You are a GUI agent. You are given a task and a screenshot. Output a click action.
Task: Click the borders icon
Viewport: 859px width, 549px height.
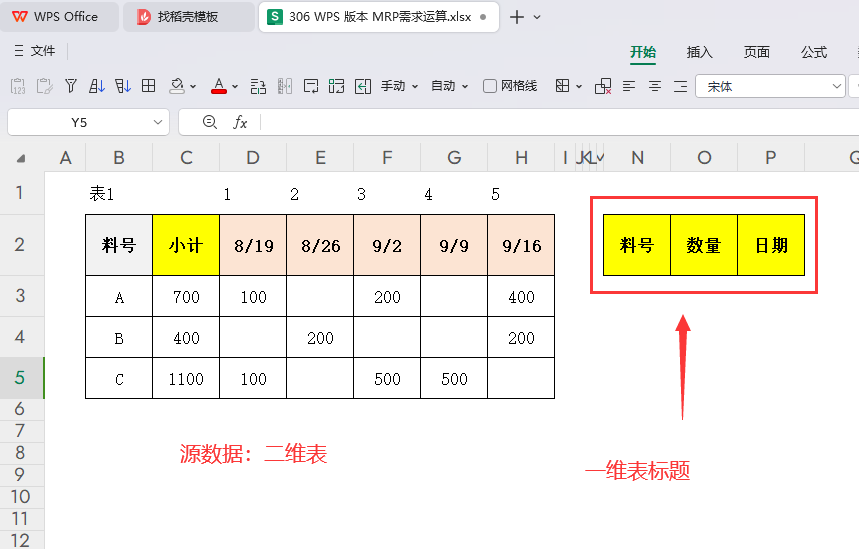tap(562, 86)
